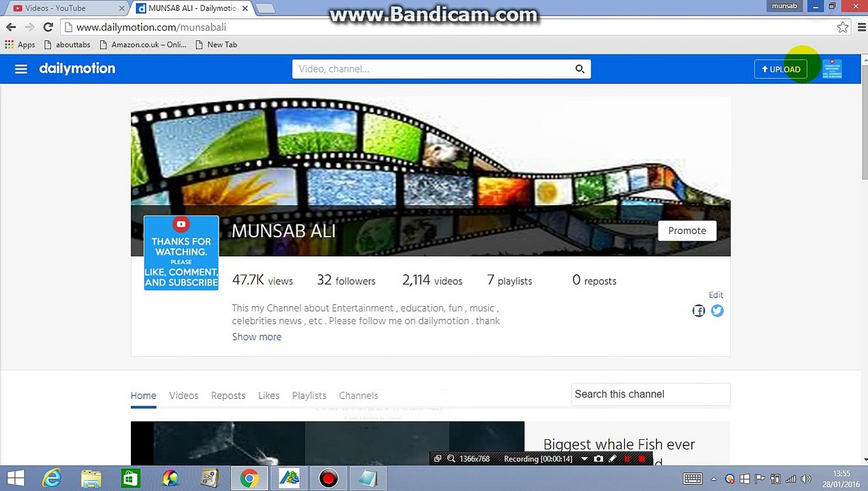Screen dimensions: 868x491
Task: Click the 47.7K views stat
Action: tap(262, 280)
